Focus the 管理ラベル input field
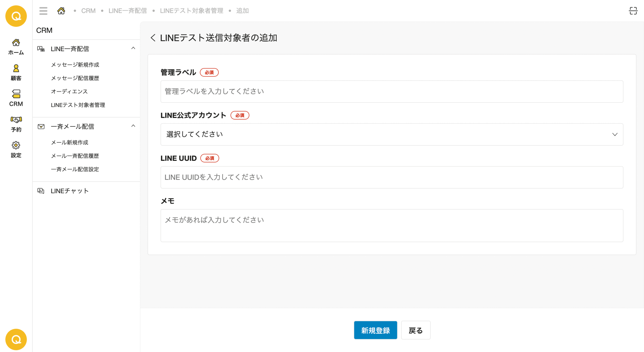 [392, 91]
